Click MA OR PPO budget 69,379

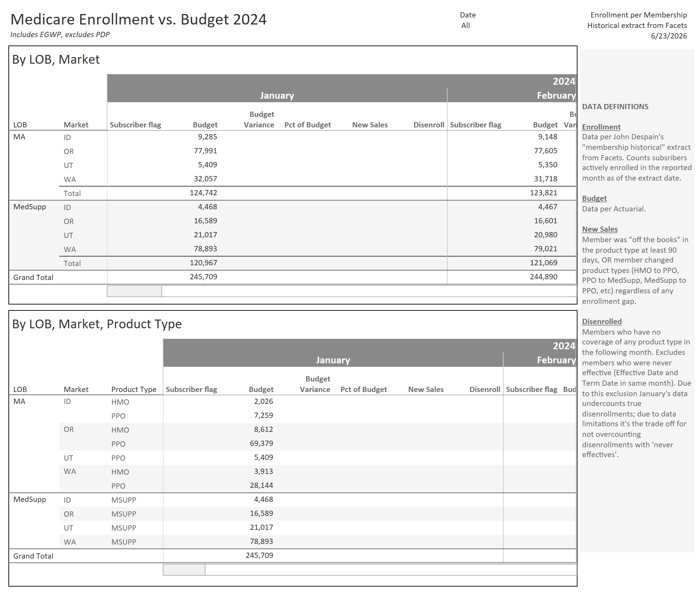coord(261,443)
